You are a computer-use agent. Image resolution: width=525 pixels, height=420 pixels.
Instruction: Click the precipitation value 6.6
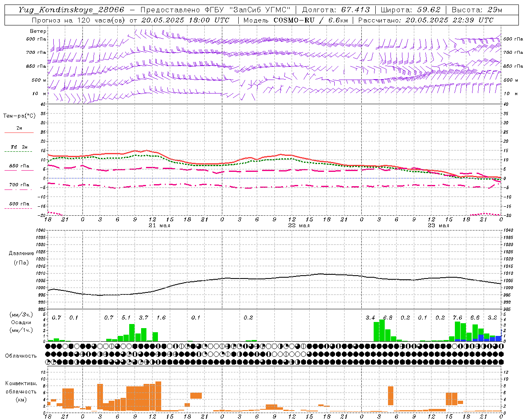475,317
